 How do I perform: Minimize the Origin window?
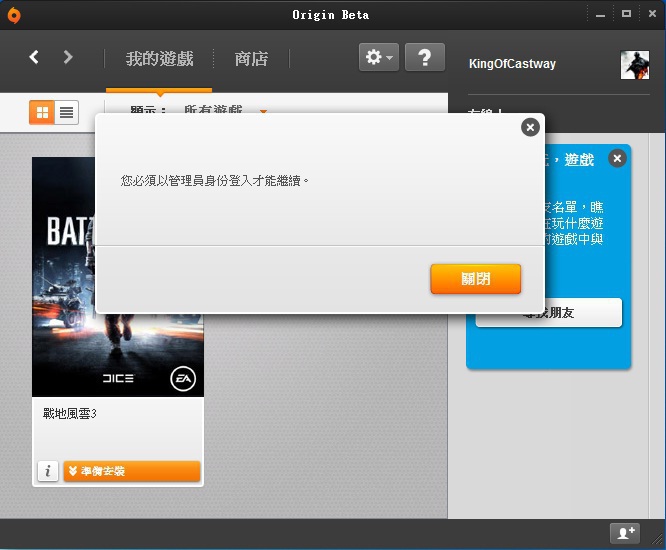pyautogui.click(x=600, y=15)
